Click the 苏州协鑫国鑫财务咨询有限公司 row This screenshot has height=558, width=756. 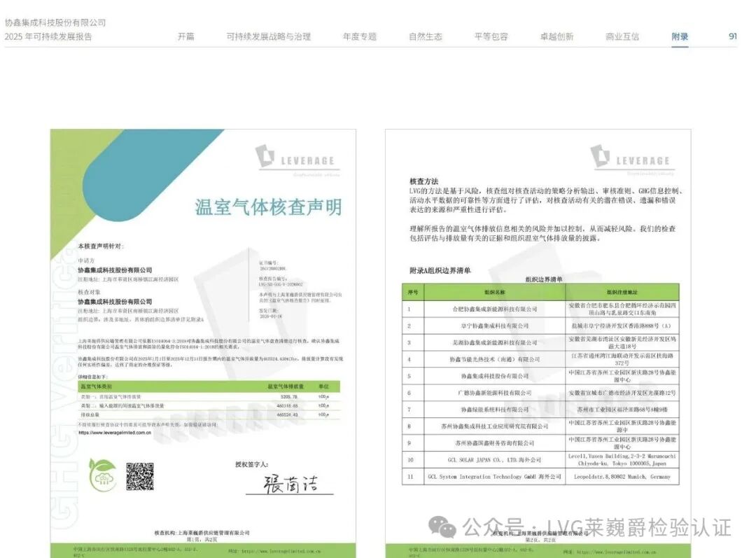(x=540, y=442)
